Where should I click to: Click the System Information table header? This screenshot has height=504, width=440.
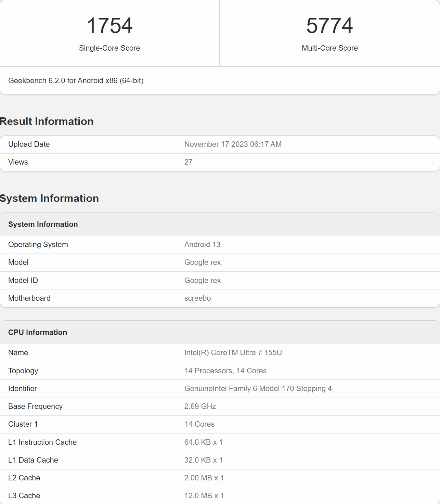tap(43, 224)
